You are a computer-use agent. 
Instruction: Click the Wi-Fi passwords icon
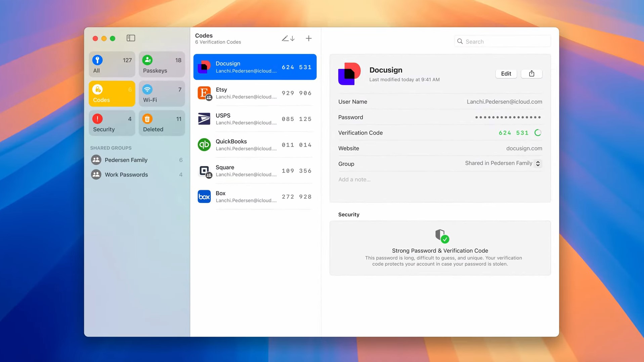(147, 90)
